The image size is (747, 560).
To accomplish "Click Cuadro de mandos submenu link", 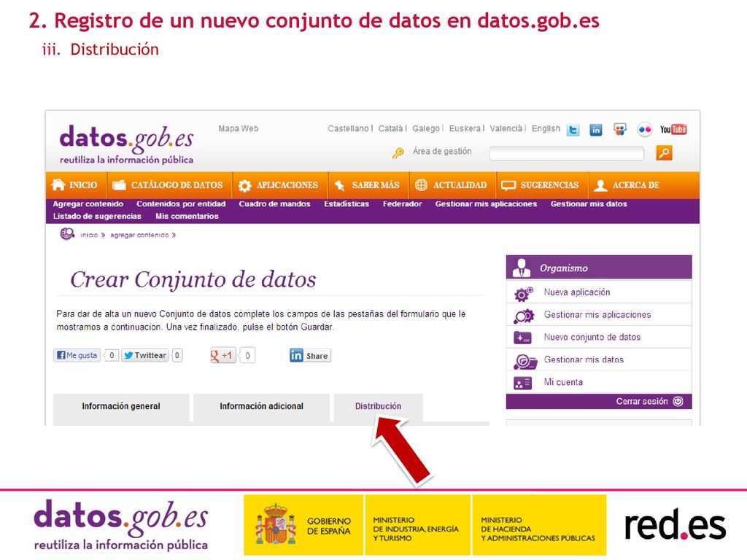I will pos(274,204).
